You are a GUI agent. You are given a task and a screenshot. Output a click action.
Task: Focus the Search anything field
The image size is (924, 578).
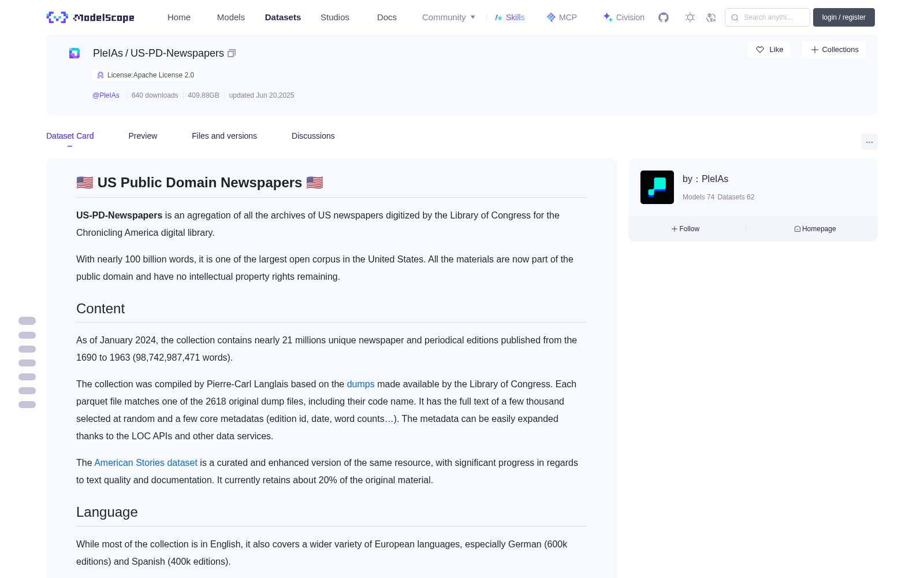tap(767, 17)
